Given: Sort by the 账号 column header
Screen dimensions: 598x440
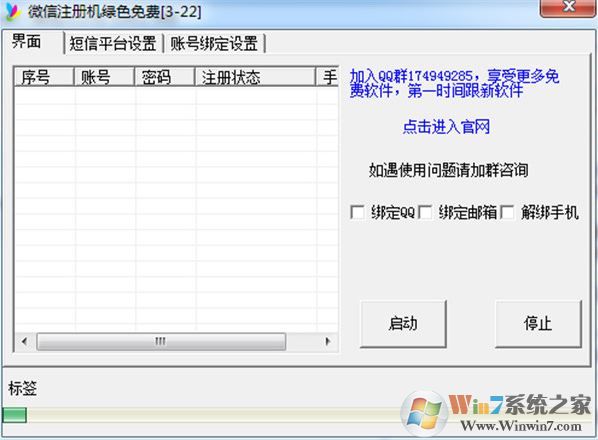Looking at the screenshot, I should [x=104, y=77].
